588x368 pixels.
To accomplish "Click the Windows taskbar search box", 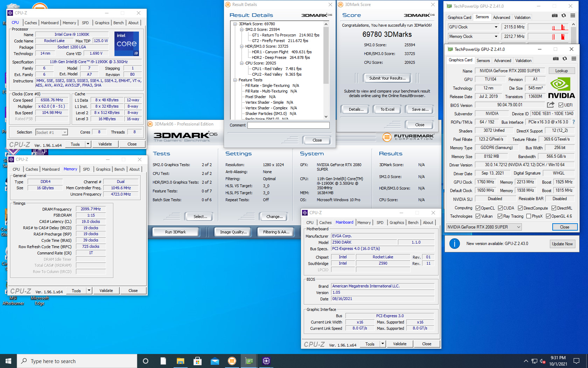I will [x=77, y=361].
